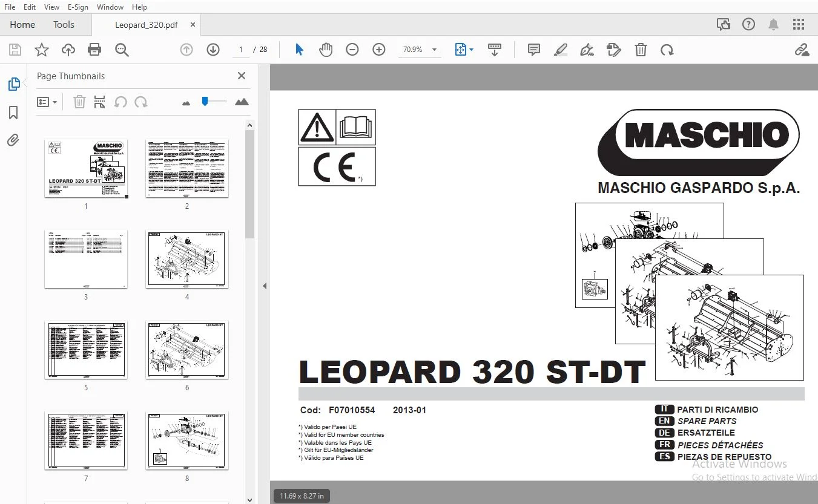Rotate thumbnail counterclockwise
818x504 pixels.
(x=120, y=102)
